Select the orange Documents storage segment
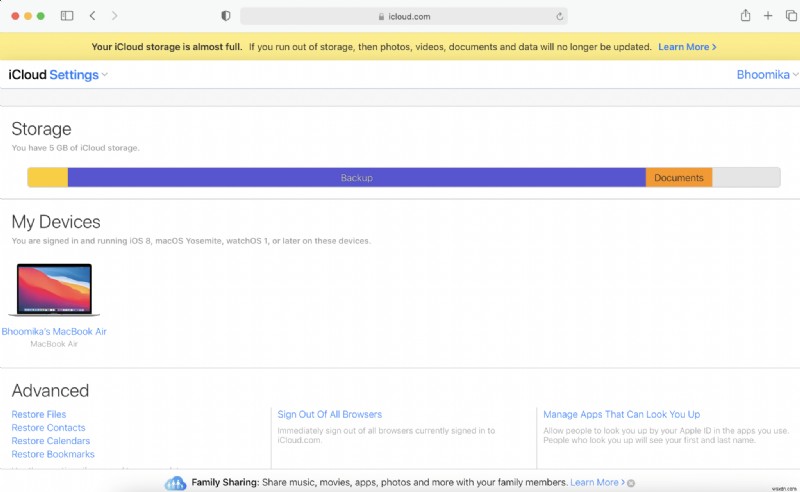This screenshot has width=800, height=492. point(679,178)
